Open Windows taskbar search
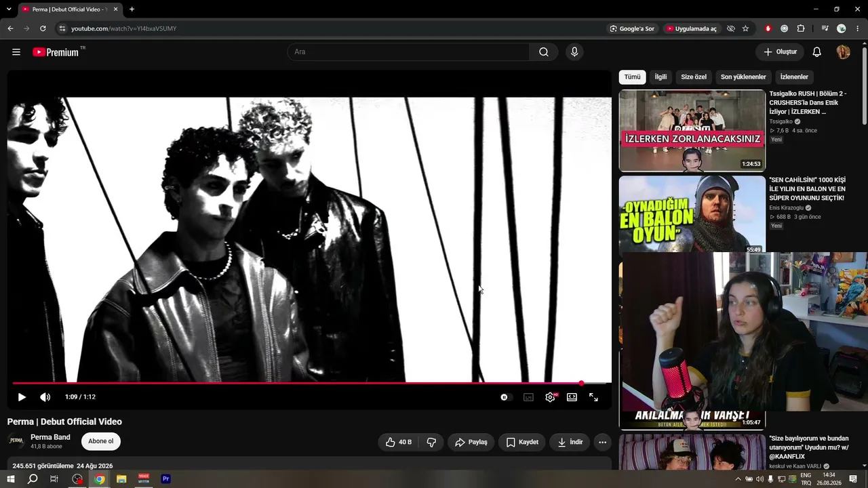This screenshot has height=488, width=868. point(33,479)
